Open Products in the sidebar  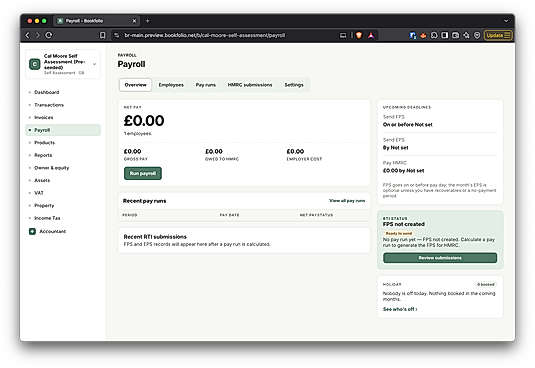tap(44, 143)
